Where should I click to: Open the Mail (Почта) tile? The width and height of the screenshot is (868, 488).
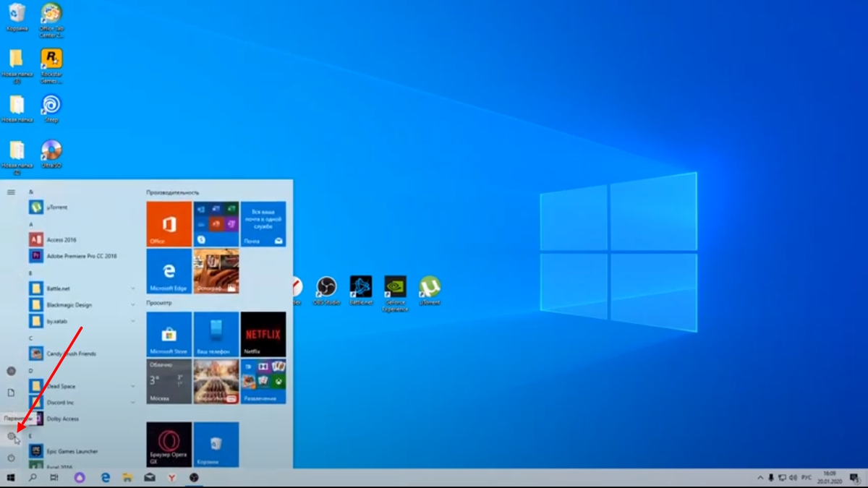click(263, 224)
